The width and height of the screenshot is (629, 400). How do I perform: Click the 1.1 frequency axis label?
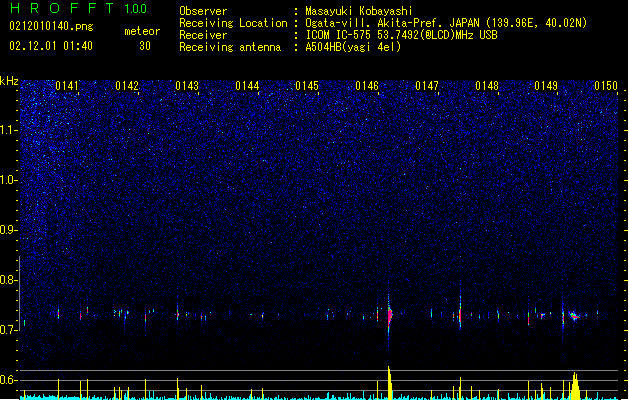8,130
